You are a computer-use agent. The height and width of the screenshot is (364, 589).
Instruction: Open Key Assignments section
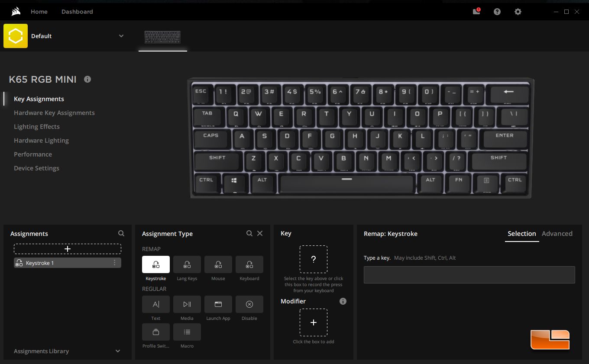tap(39, 99)
